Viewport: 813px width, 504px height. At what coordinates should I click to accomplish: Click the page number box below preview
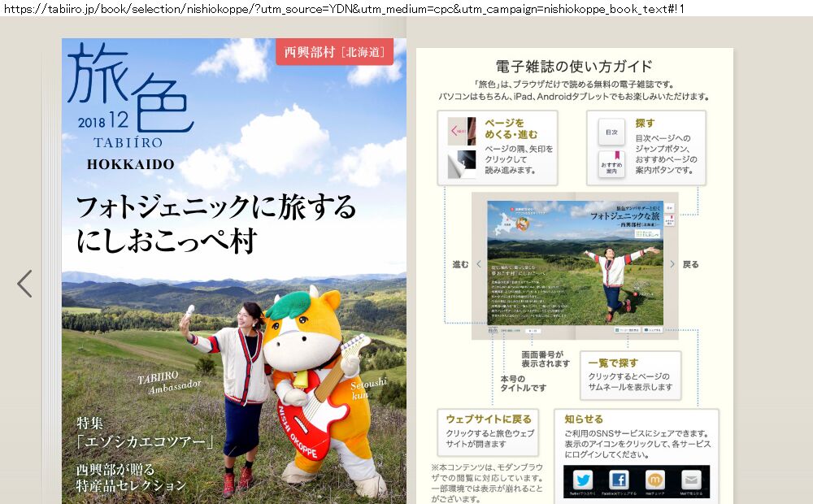point(532,330)
